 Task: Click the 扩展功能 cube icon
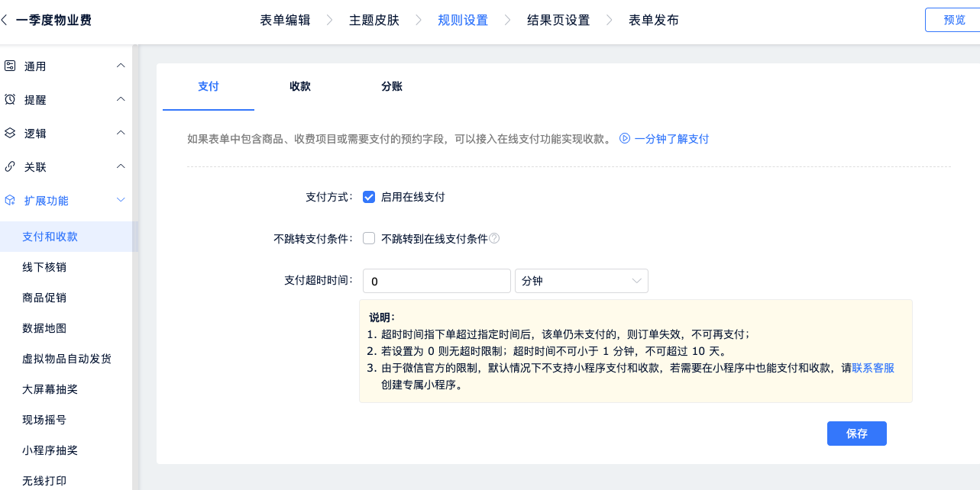(10, 201)
